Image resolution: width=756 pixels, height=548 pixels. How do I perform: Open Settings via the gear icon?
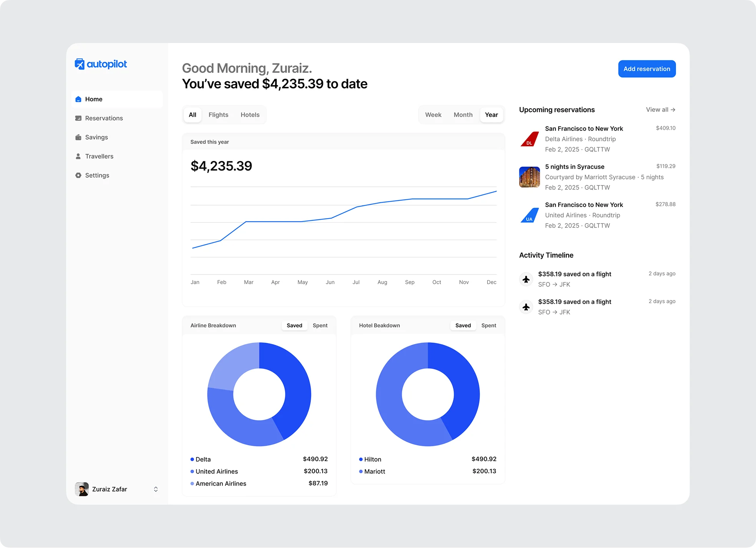[x=78, y=175]
